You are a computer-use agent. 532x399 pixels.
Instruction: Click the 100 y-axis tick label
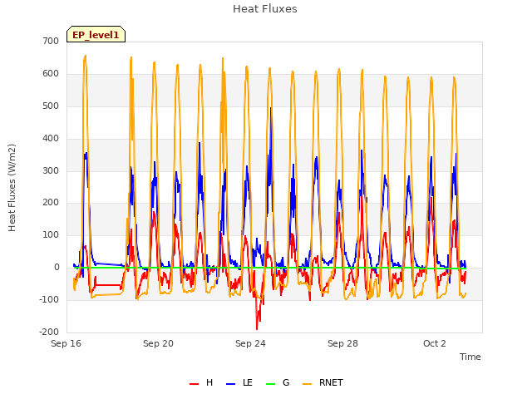click(x=51, y=234)
